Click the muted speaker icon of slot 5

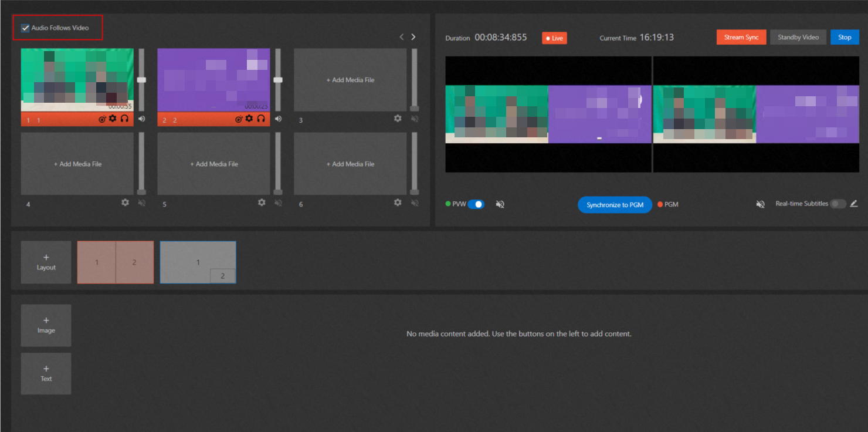pyautogui.click(x=278, y=203)
